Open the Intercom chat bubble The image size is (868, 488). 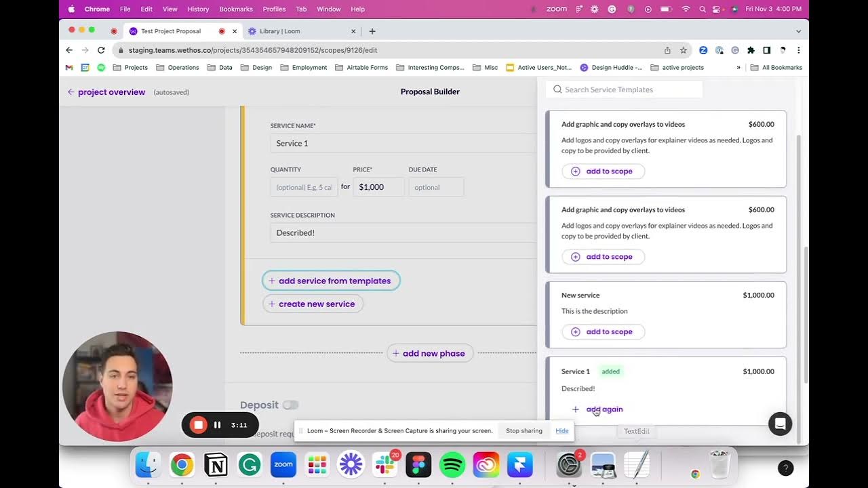780,424
